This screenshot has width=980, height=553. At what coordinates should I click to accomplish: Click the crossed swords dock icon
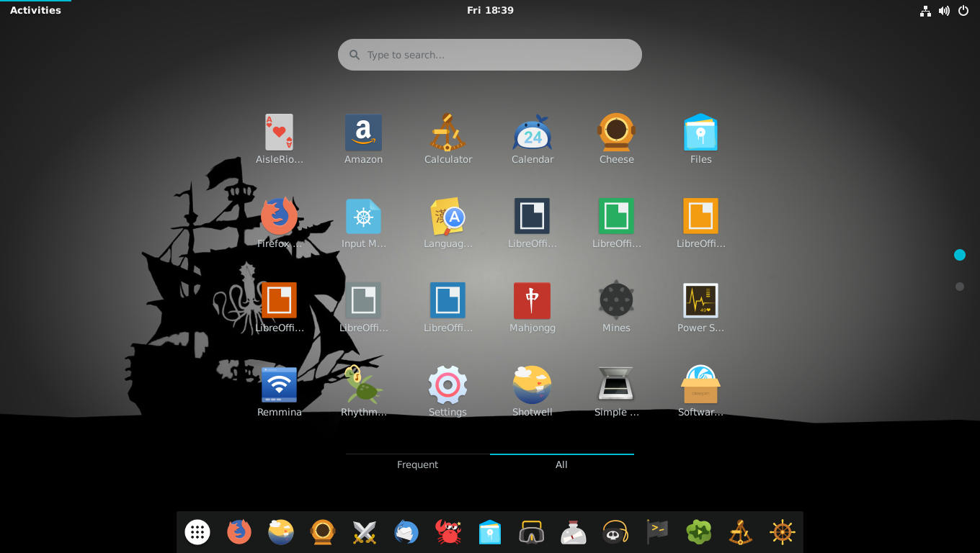pos(365,532)
